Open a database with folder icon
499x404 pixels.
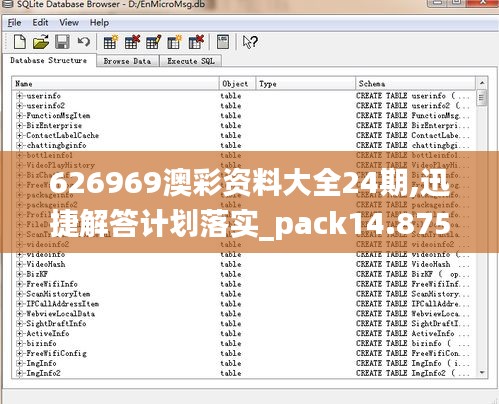[41, 42]
